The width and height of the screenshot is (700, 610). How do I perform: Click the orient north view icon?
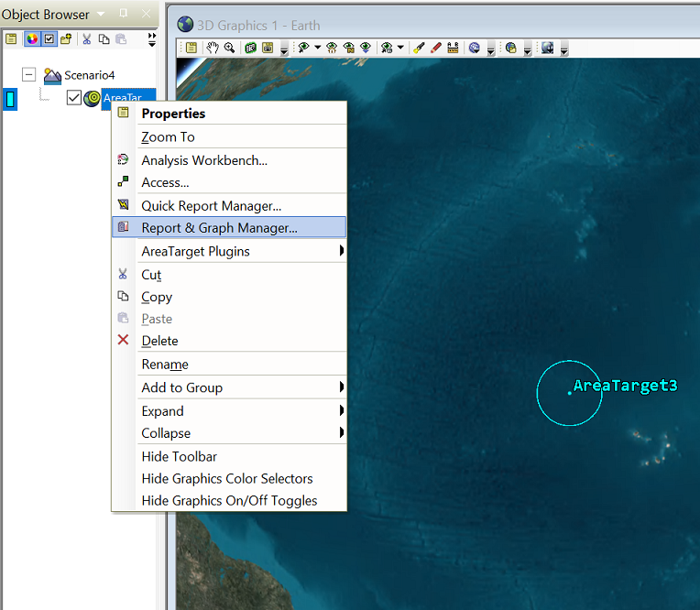[x=349, y=48]
